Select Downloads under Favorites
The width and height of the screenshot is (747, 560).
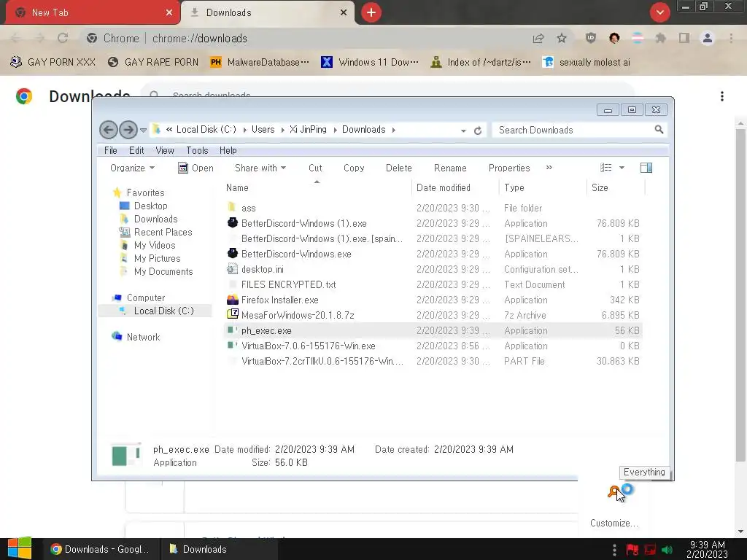[x=155, y=219]
